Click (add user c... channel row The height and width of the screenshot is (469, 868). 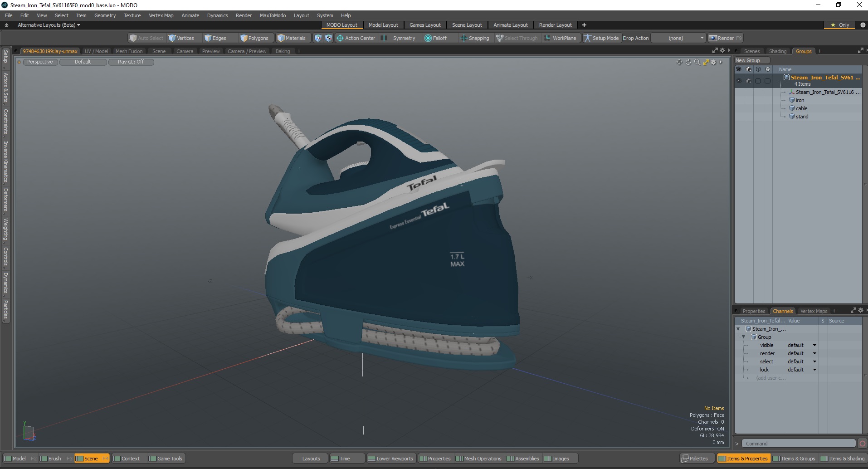coord(770,378)
